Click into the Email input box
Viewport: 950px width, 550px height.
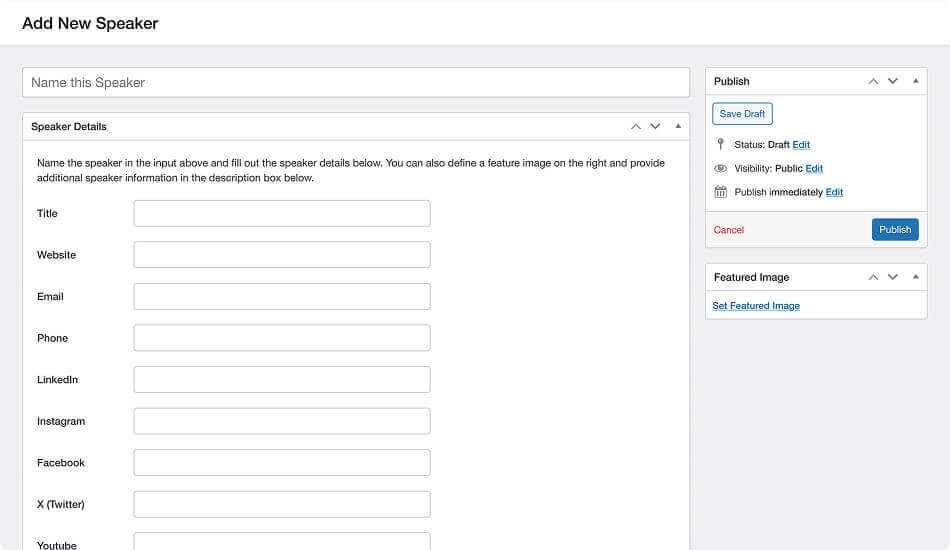coord(282,297)
